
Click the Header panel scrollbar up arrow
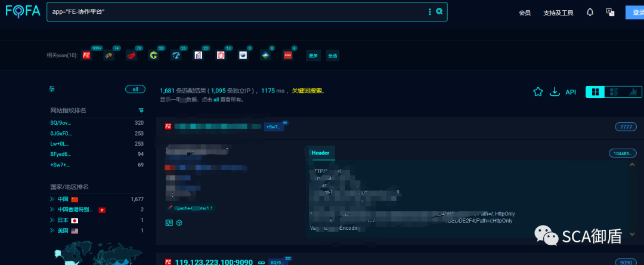click(633, 165)
